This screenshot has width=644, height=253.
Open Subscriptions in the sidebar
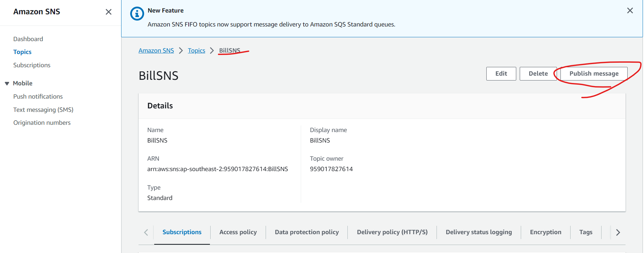click(32, 65)
